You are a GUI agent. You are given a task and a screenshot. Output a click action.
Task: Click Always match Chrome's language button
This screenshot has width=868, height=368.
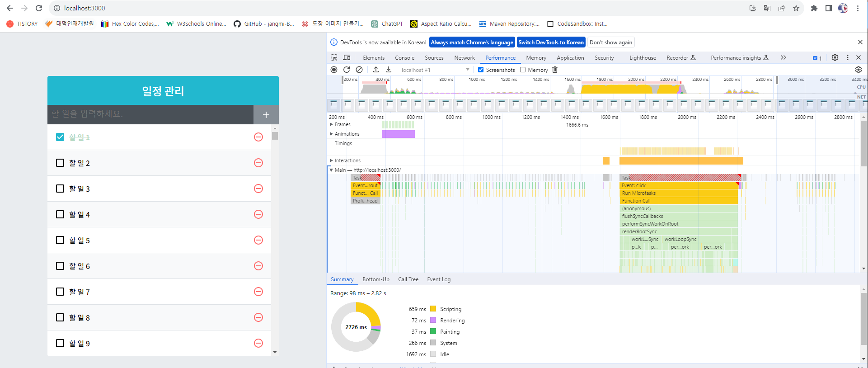[x=472, y=42]
